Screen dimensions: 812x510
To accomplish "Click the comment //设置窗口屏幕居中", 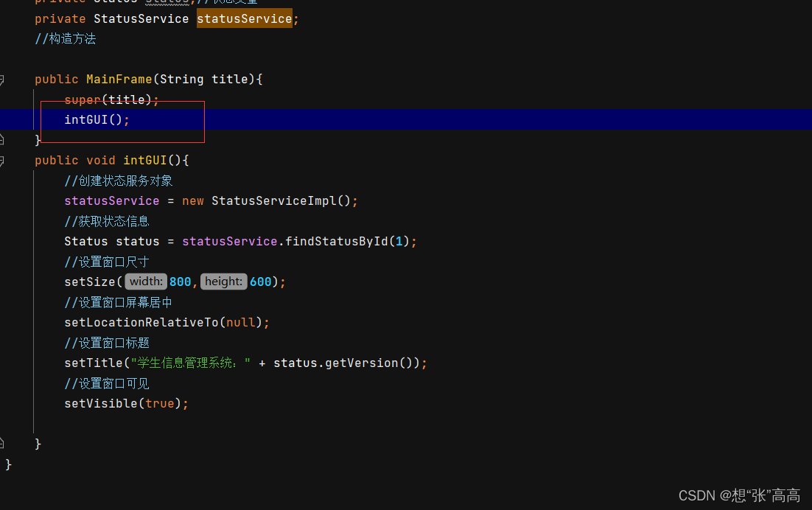I will [118, 302].
